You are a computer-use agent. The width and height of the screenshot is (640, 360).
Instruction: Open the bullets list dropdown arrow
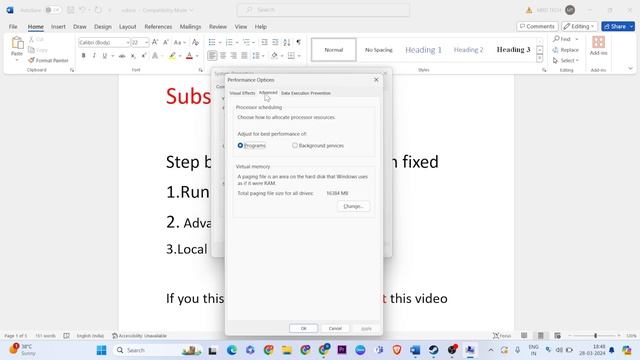(x=220, y=42)
